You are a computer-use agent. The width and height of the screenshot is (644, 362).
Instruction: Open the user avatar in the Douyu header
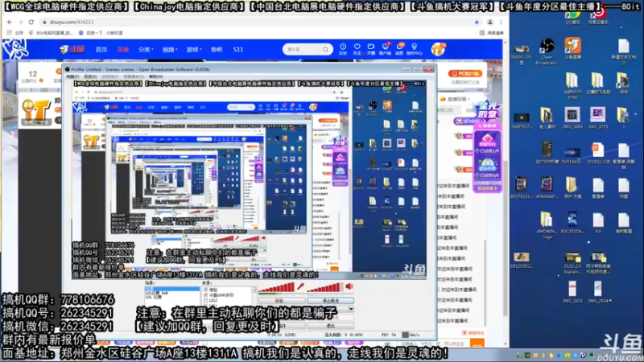438,49
